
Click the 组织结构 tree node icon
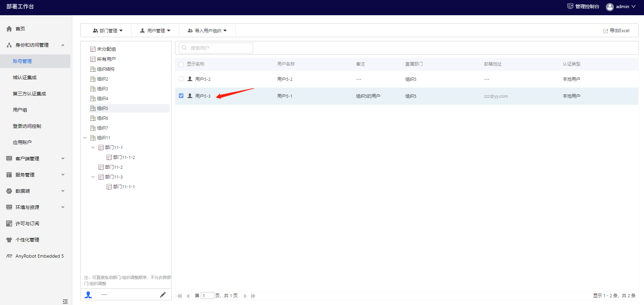pos(93,69)
